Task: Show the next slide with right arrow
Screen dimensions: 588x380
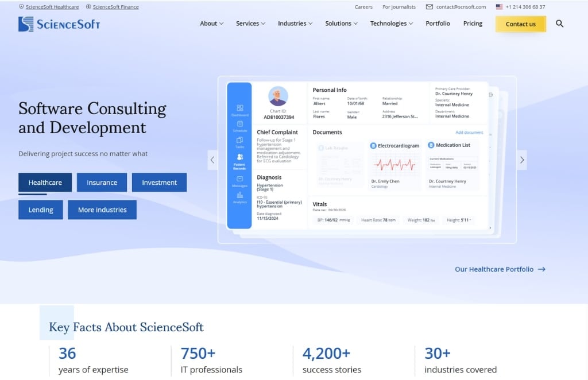Action: pos(521,160)
